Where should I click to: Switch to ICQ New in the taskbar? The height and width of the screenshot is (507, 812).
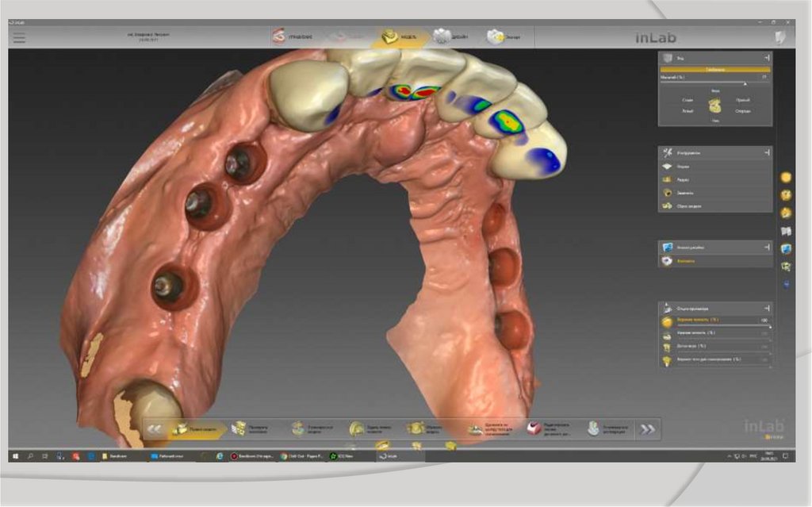tap(342, 456)
